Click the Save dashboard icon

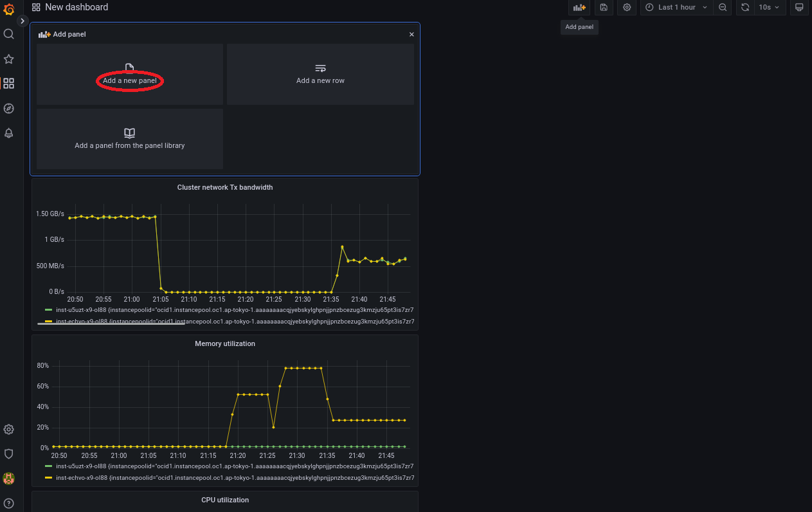604,8
